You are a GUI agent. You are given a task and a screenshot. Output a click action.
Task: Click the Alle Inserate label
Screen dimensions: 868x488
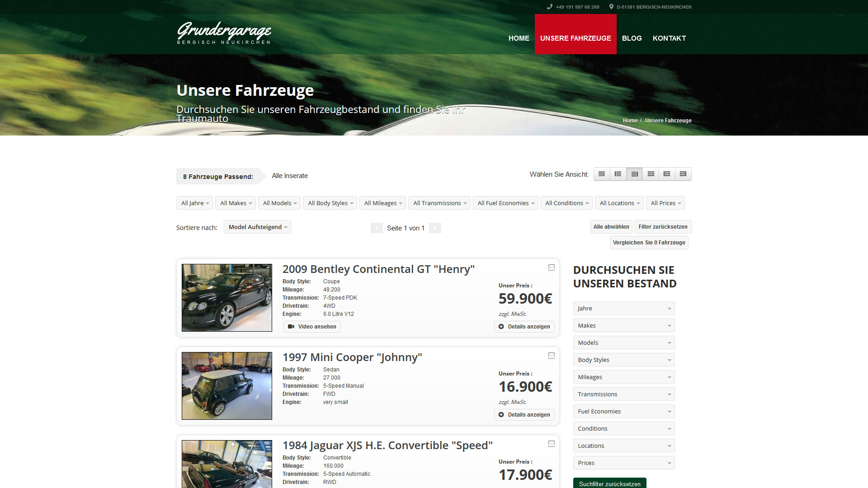(x=290, y=176)
